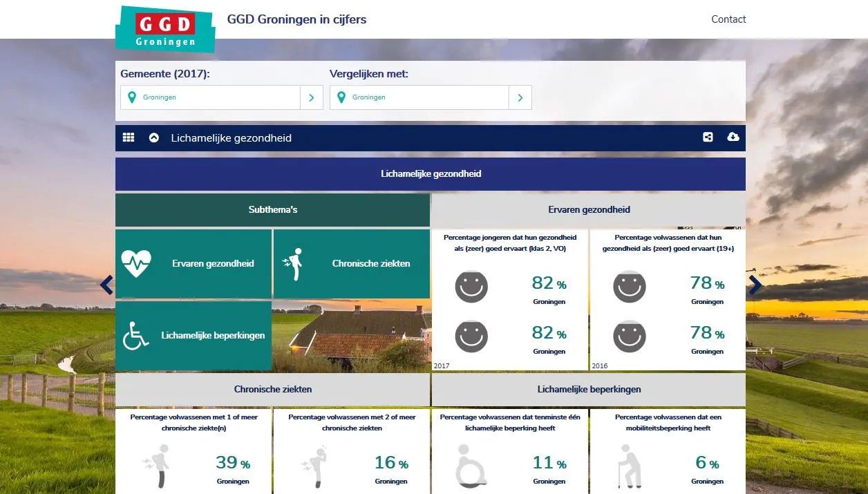868x494 pixels.
Task: Open the Lichamelijke beperkingen subtheme tile
Action: [x=194, y=336]
